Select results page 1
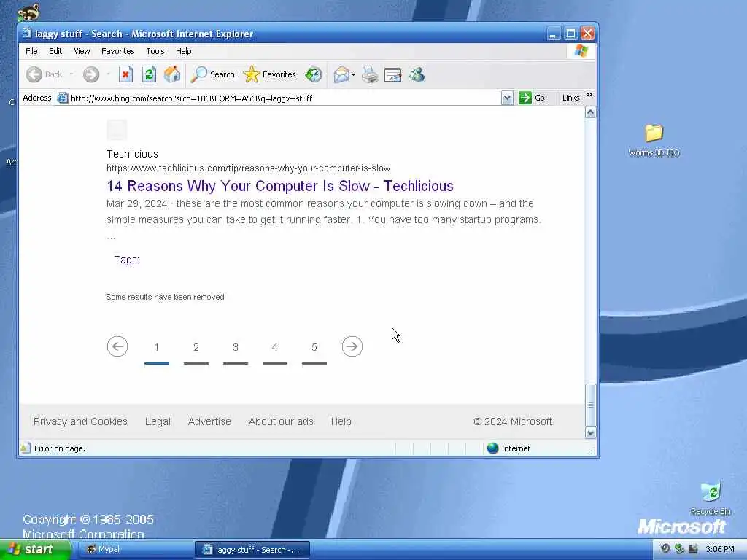The width and height of the screenshot is (747, 560). coord(157,348)
